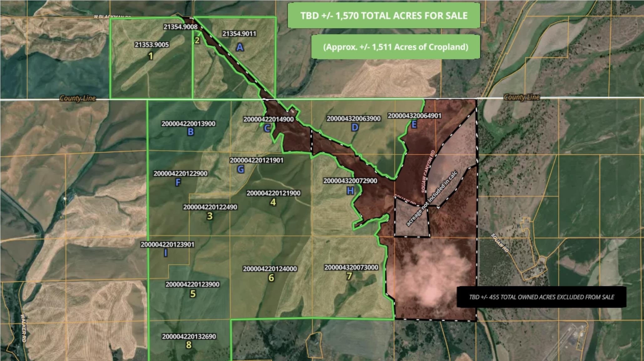Click the yellow number 4 marker

(273, 202)
